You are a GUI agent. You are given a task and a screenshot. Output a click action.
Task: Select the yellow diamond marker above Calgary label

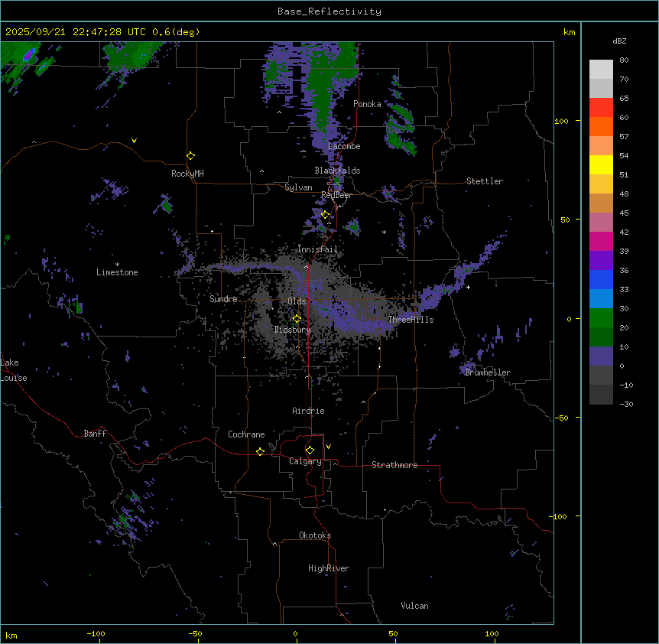coord(310,450)
